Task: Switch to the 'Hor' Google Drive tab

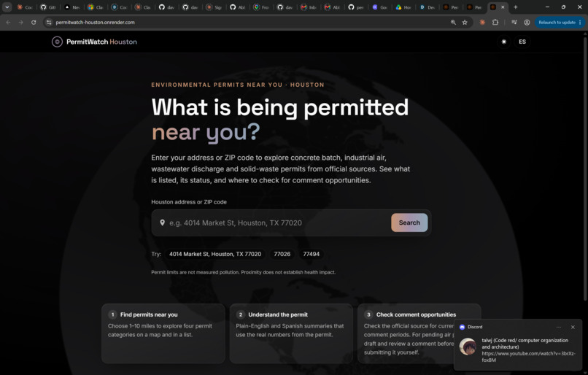Action: click(403, 7)
